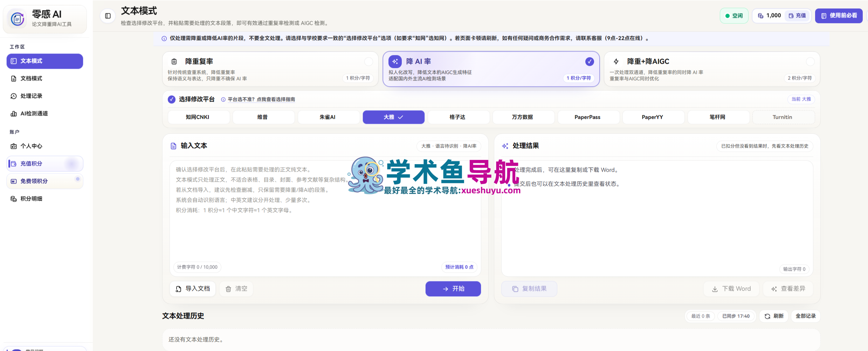This screenshot has height=351, width=868.
Task: Click the notice bar info icon
Action: click(164, 39)
